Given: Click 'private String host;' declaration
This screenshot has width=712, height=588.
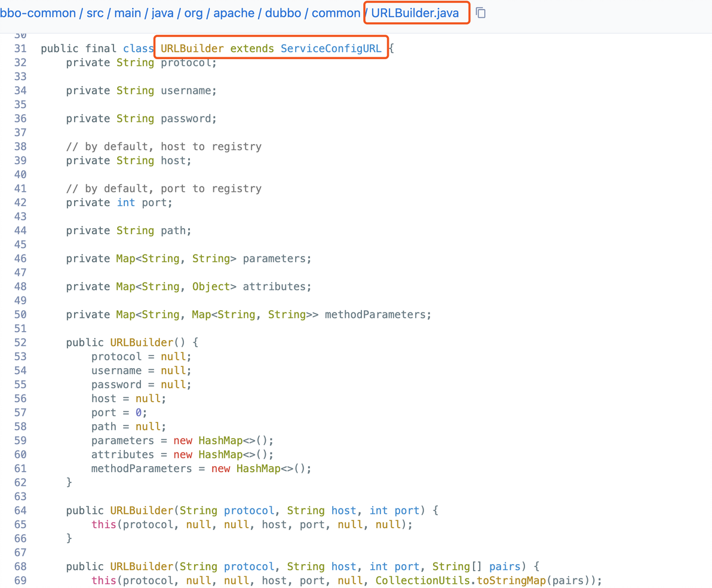Looking at the screenshot, I should (x=128, y=161).
